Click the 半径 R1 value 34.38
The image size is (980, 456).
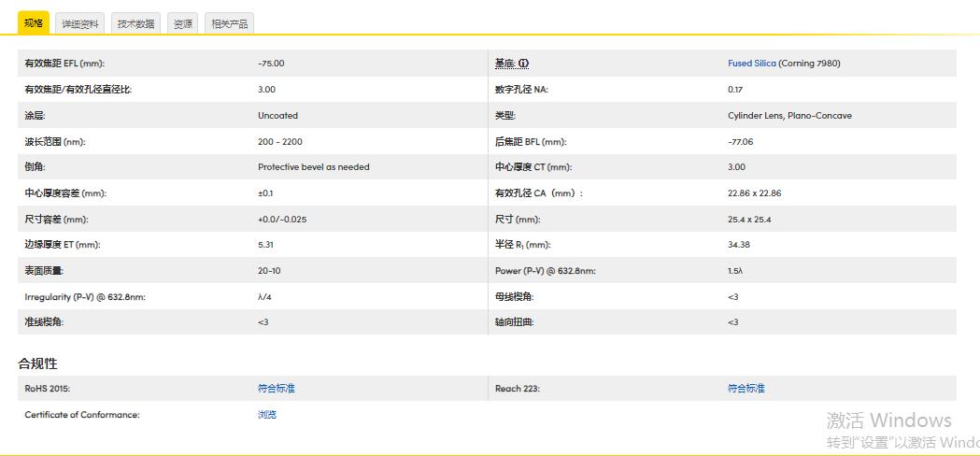(739, 245)
